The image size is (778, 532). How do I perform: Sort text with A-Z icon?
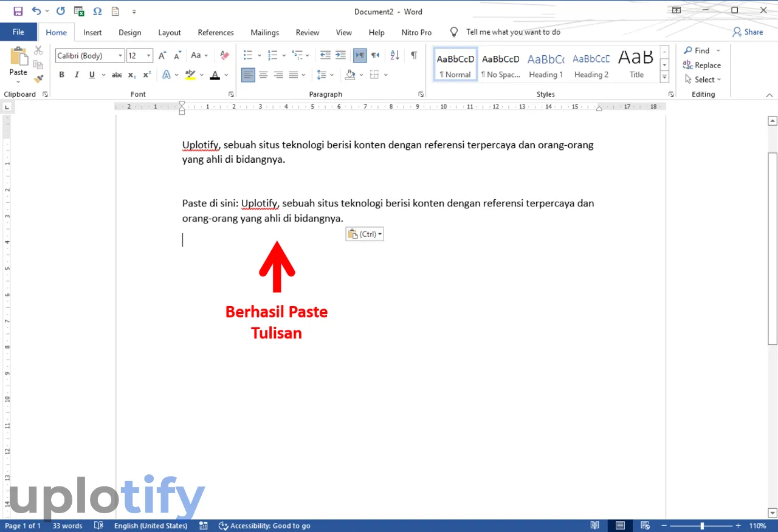394,55
